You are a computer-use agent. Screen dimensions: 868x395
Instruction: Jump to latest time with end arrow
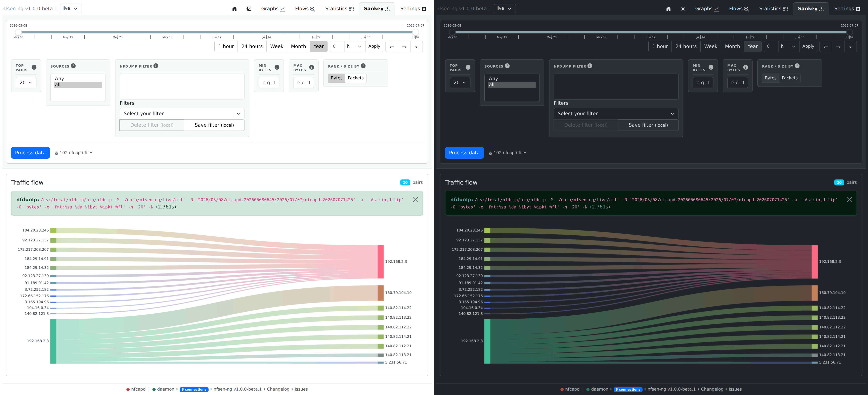coord(417,46)
